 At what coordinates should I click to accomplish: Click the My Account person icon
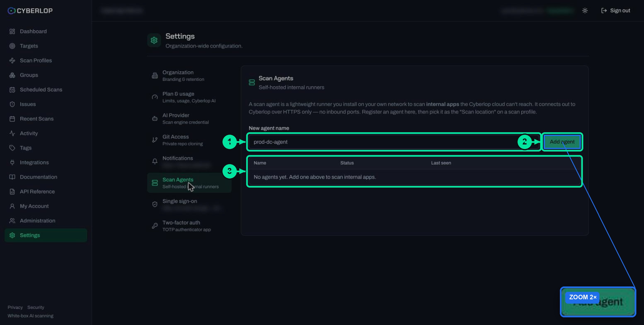12,206
